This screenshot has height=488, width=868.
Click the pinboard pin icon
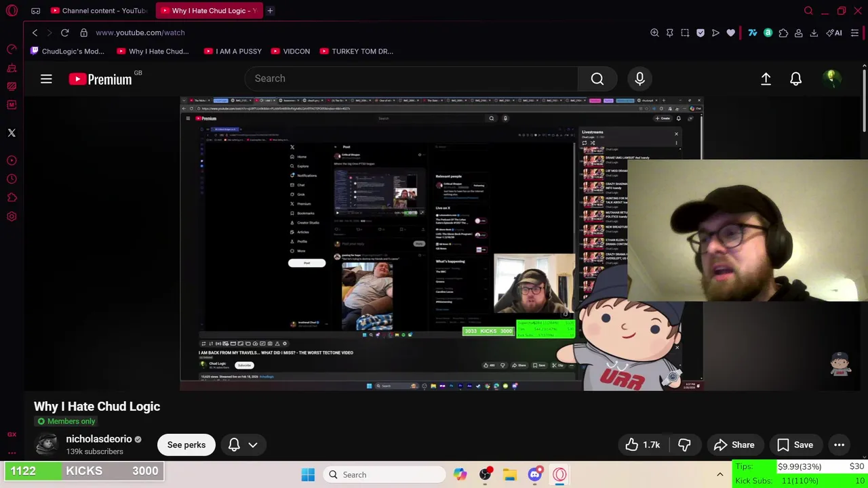click(x=670, y=33)
